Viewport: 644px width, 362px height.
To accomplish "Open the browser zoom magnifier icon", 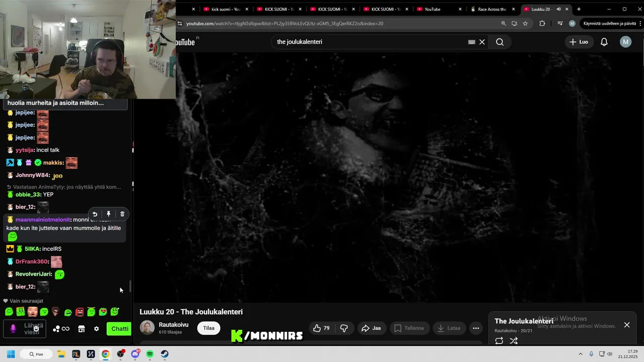I will 504,23.
